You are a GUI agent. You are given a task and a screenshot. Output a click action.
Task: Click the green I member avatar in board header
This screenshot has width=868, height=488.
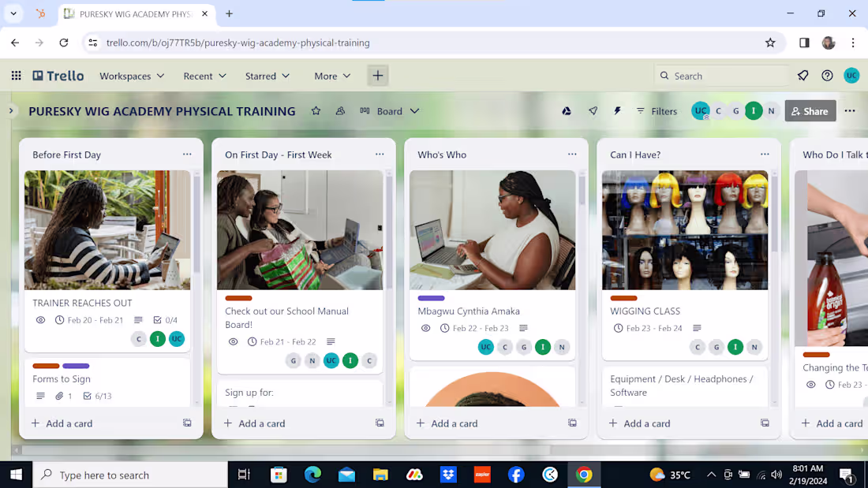point(754,111)
